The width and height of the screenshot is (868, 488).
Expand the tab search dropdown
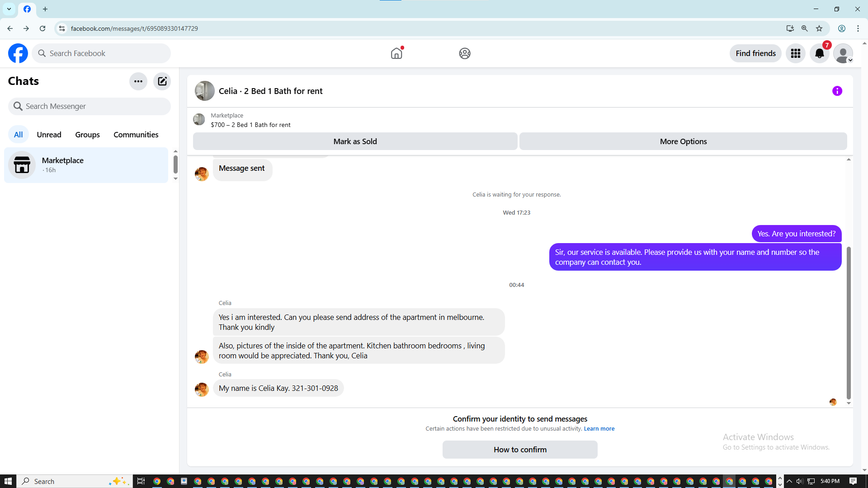pos(9,9)
